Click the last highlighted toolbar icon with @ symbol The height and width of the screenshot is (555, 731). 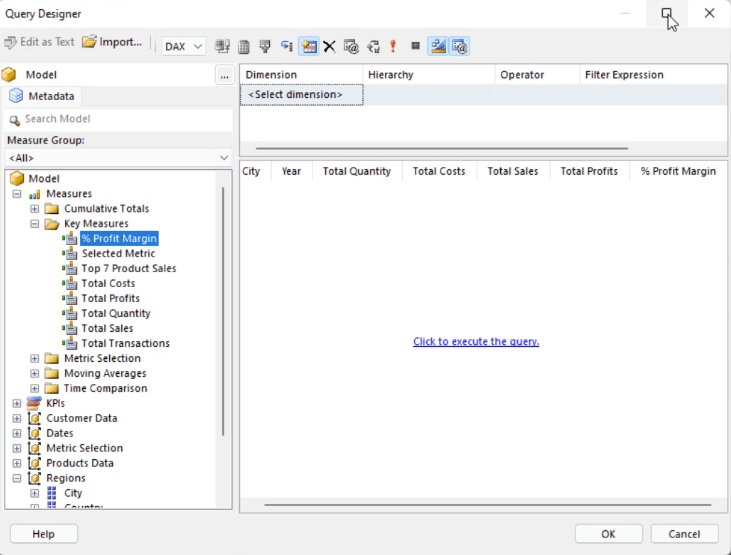pyautogui.click(x=459, y=46)
